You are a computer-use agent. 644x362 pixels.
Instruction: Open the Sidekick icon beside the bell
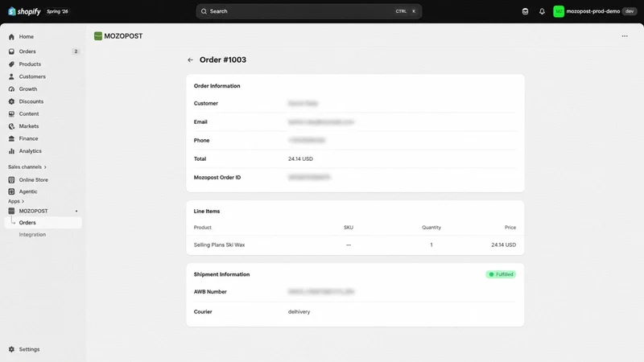[x=525, y=11]
